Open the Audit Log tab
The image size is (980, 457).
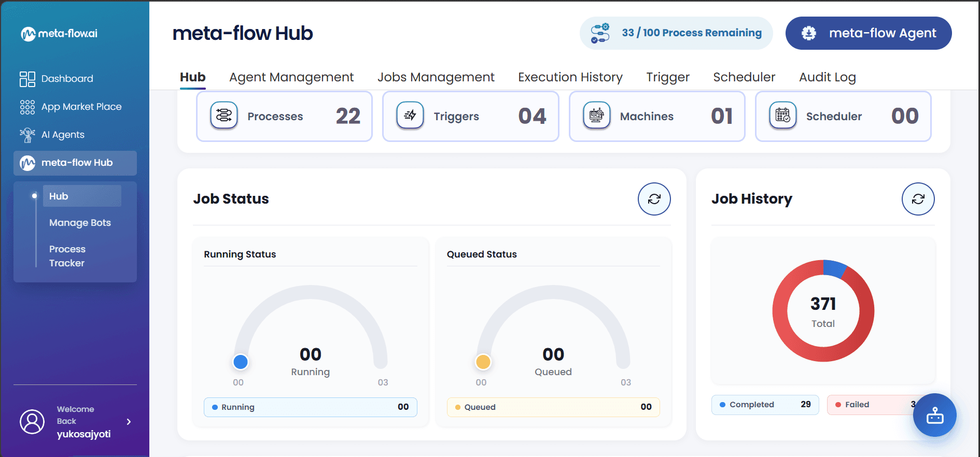[x=828, y=77]
